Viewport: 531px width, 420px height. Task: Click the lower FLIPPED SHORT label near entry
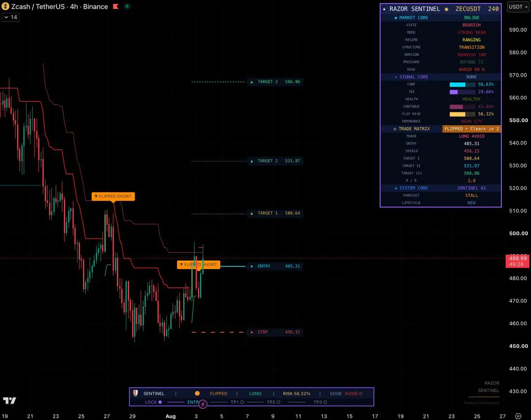click(199, 265)
